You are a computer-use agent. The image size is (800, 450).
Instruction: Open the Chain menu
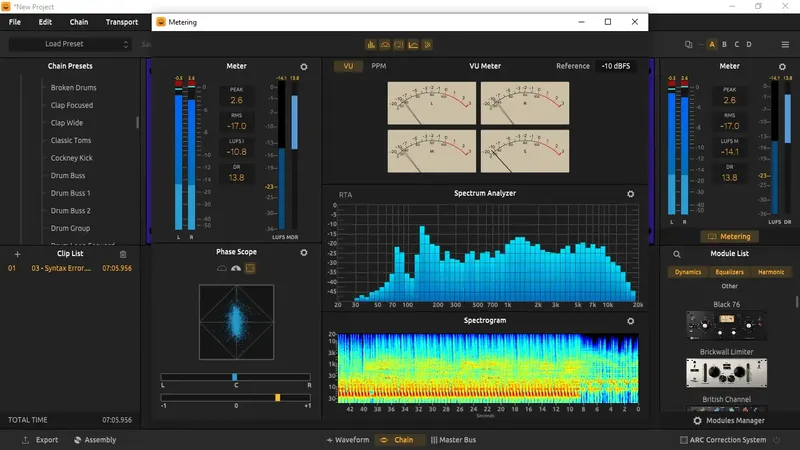click(x=79, y=22)
